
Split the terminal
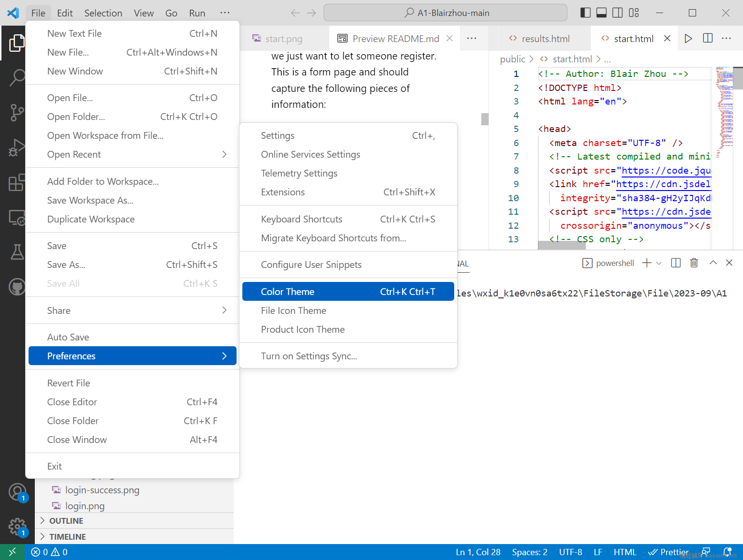pos(676,263)
